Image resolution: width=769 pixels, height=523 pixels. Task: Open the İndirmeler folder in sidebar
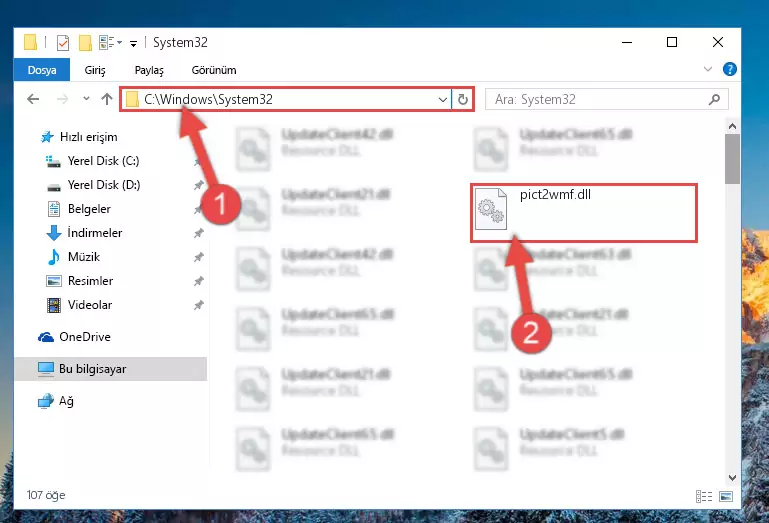pyautogui.click(x=95, y=233)
